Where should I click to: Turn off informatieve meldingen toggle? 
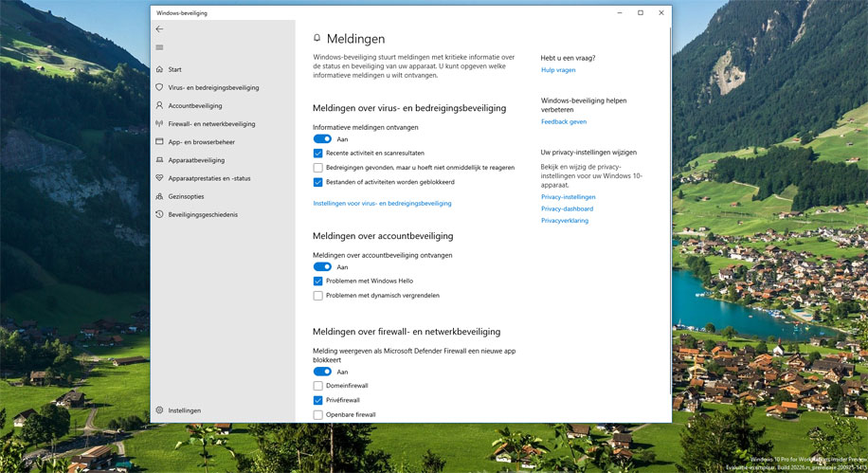point(322,139)
